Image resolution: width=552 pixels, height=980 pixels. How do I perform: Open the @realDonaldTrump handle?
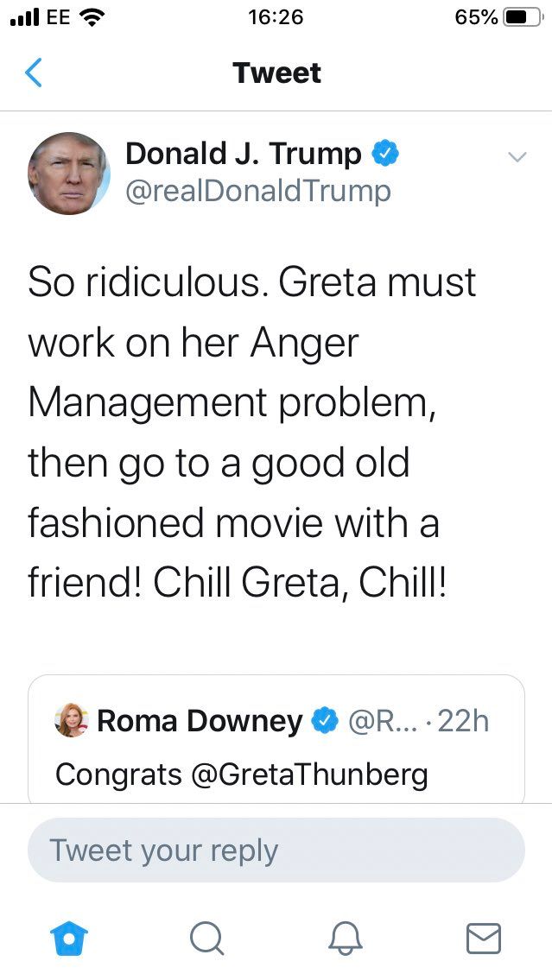tap(258, 191)
